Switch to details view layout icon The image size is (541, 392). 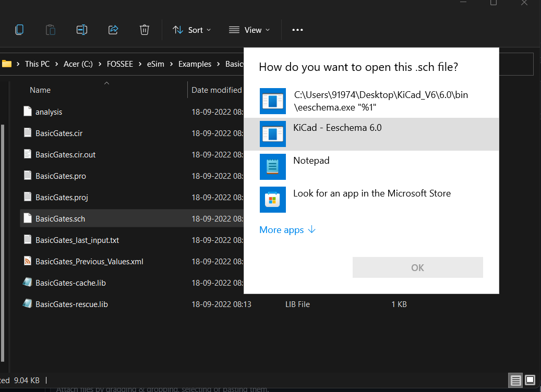click(x=516, y=381)
